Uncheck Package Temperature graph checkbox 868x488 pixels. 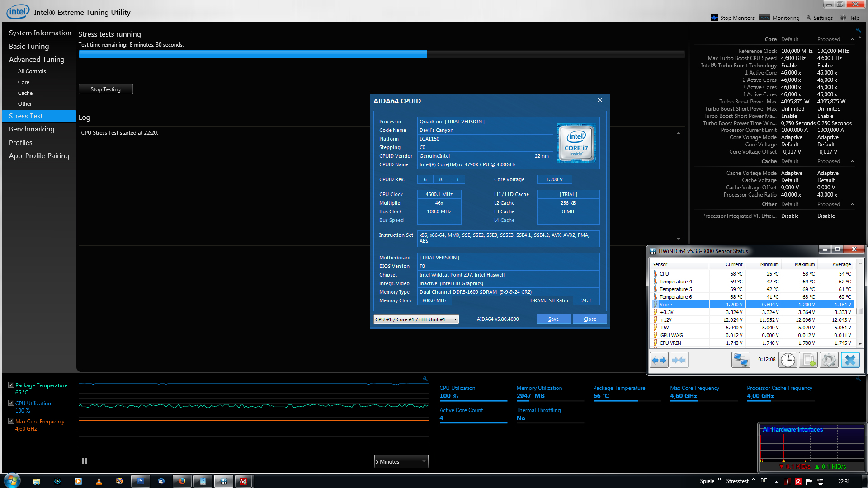[x=11, y=385]
